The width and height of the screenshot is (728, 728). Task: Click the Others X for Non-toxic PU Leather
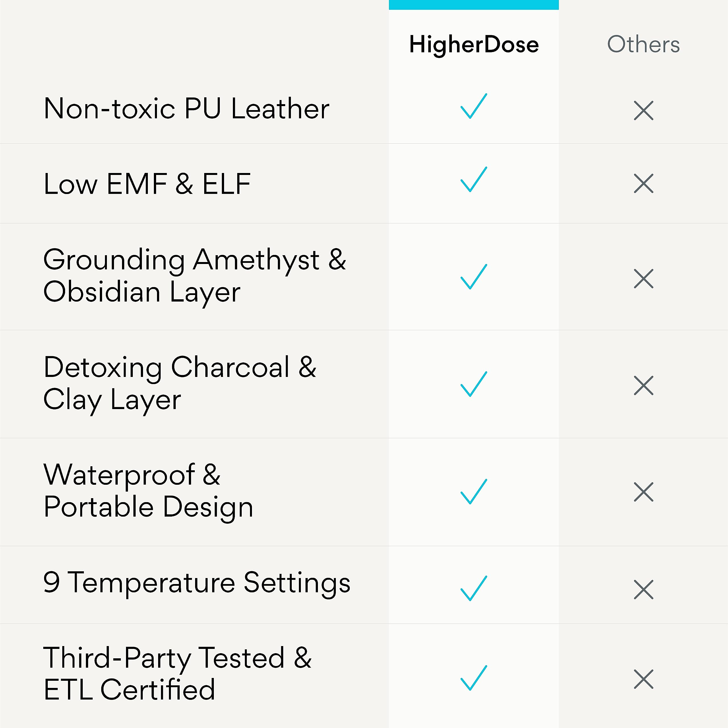coord(643,110)
